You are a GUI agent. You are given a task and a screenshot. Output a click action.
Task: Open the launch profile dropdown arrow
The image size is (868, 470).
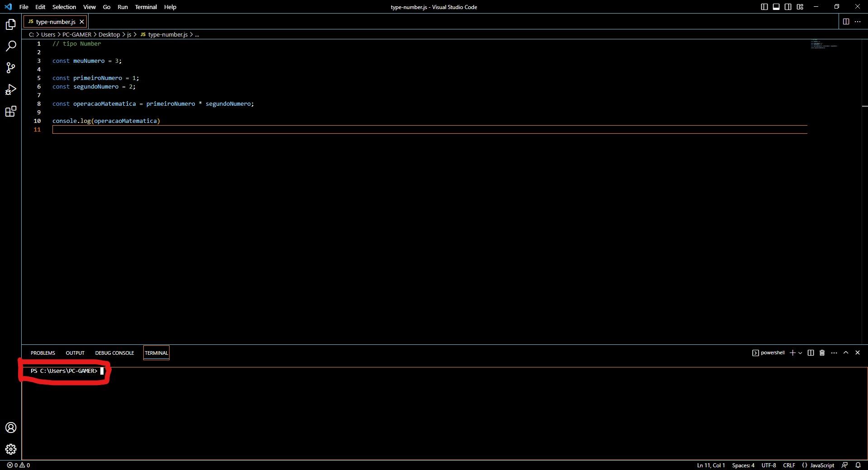click(x=800, y=353)
